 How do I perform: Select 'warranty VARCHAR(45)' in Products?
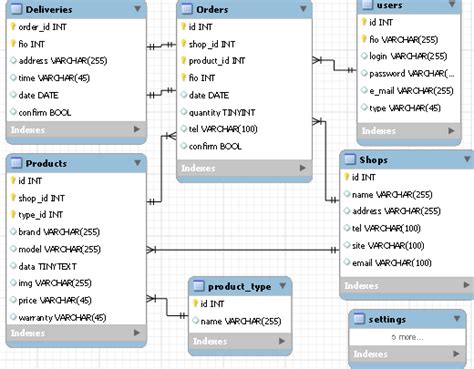tap(62, 318)
